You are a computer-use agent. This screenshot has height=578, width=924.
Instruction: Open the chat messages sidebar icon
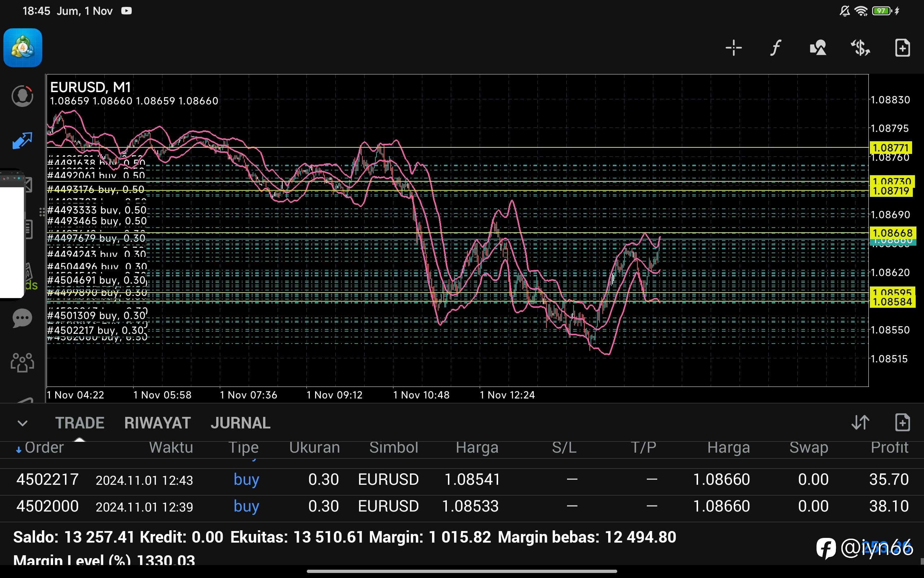pos(22,318)
